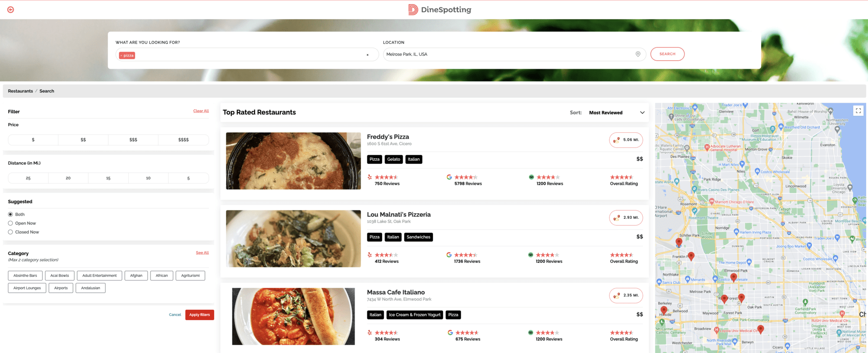Pick the African category
The image size is (868, 353).
(x=162, y=276)
